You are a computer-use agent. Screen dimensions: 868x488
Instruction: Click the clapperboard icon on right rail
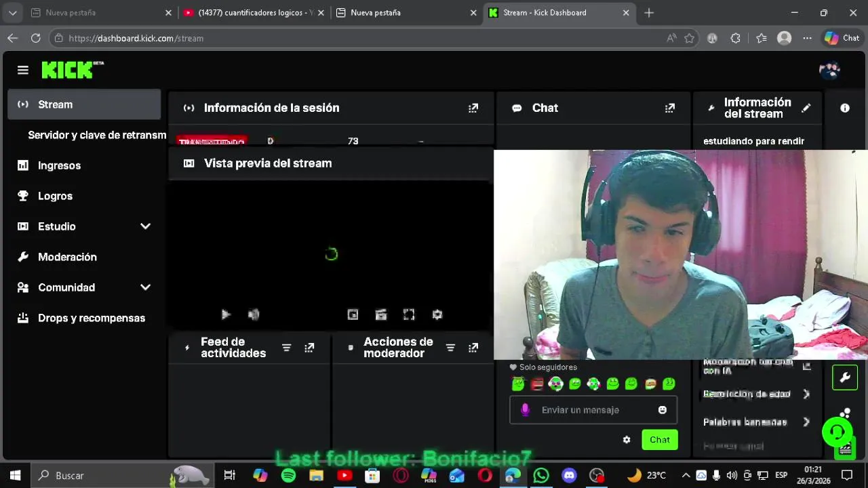coord(845,449)
